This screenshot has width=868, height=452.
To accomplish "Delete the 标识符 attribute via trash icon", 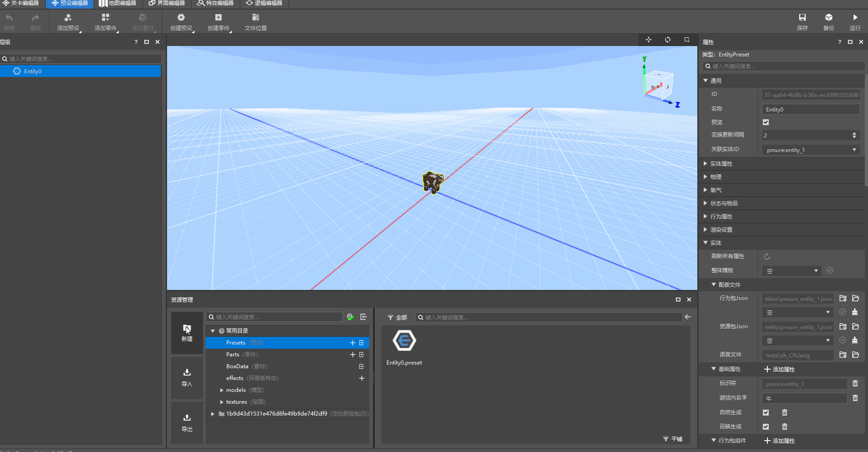I will point(855,384).
